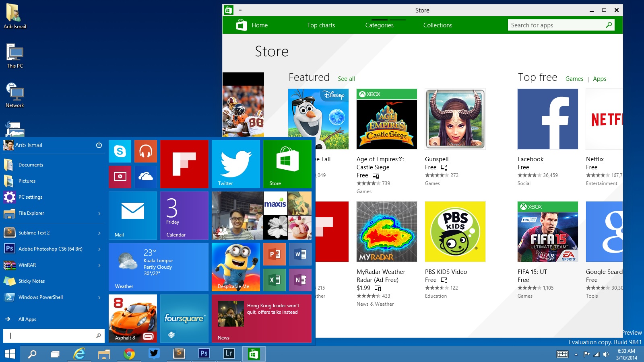Image resolution: width=644 pixels, height=362 pixels.
Task: Open the Facebook app thumbnail
Action: (x=547, y=119)
